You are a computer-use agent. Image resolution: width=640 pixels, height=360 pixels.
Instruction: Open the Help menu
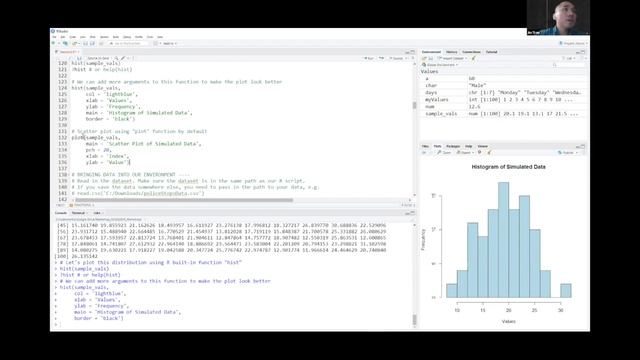160,37
